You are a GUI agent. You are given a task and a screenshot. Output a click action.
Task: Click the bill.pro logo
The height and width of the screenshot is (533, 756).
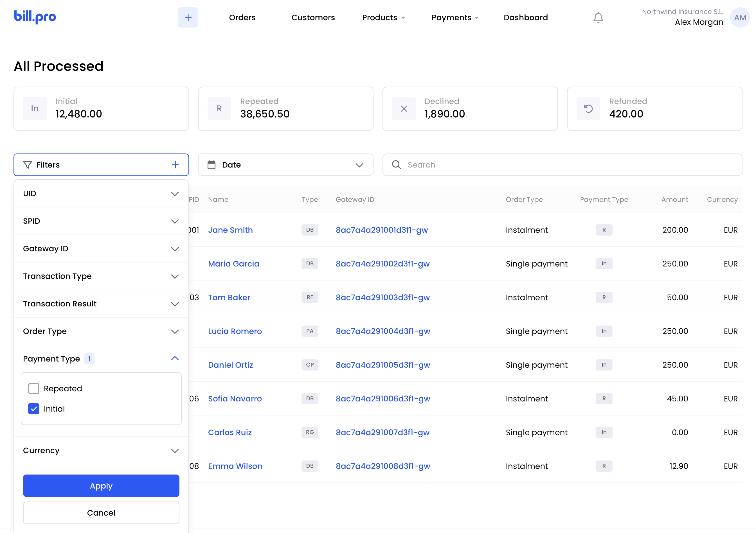coord(35,17)
